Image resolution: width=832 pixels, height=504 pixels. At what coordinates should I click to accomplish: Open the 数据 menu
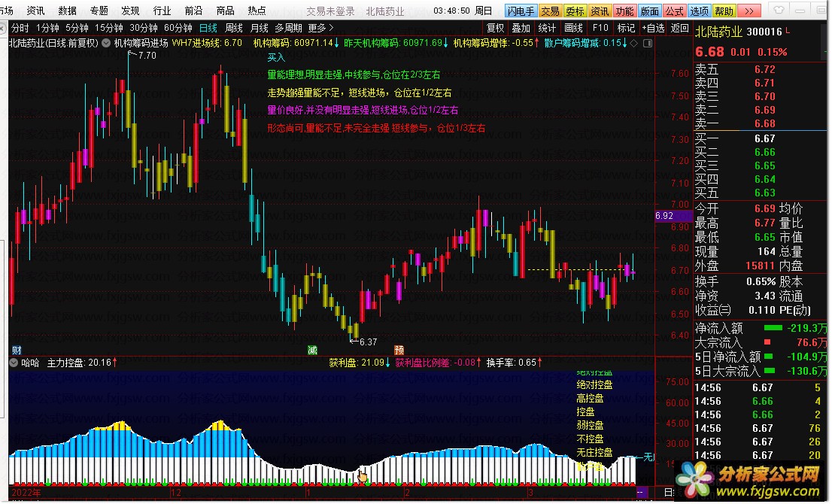pos(68,11)
